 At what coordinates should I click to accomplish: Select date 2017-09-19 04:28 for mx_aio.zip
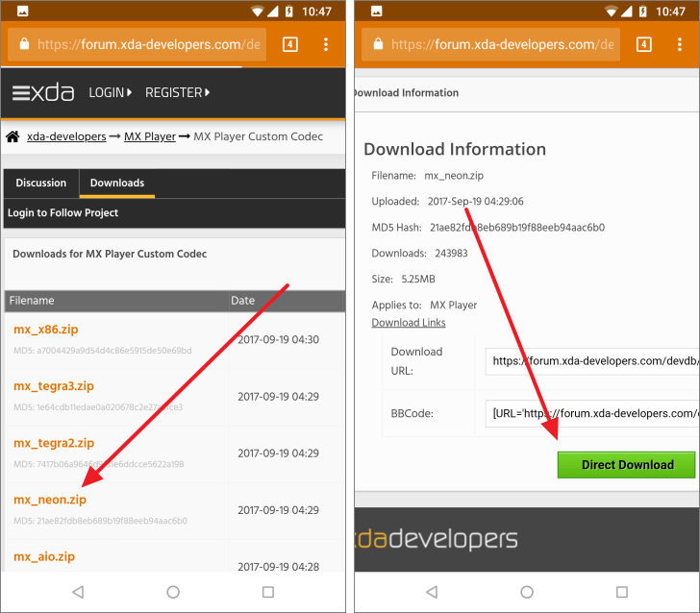pyautogui.click(x=278, y=567)
